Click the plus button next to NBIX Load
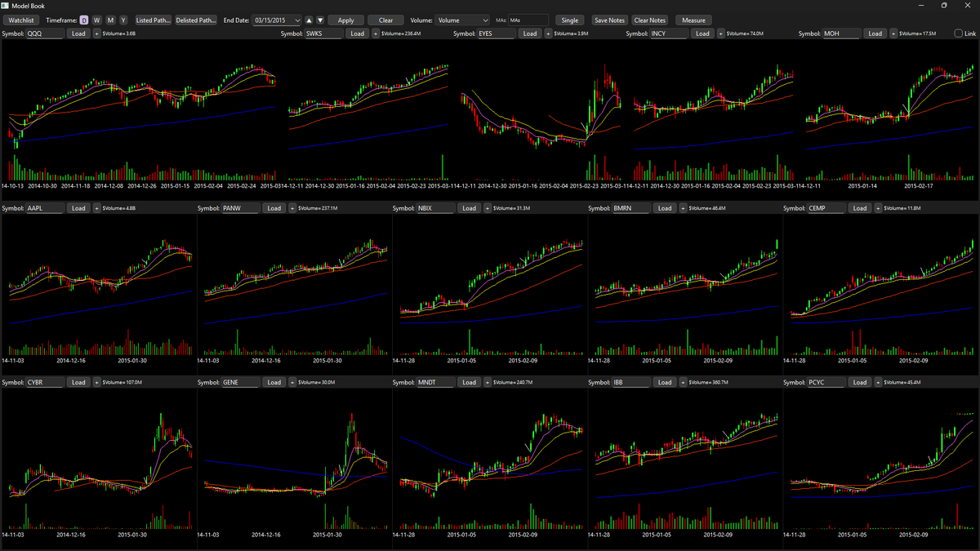Screen dimensions: 980x551 tap(488, 208)
